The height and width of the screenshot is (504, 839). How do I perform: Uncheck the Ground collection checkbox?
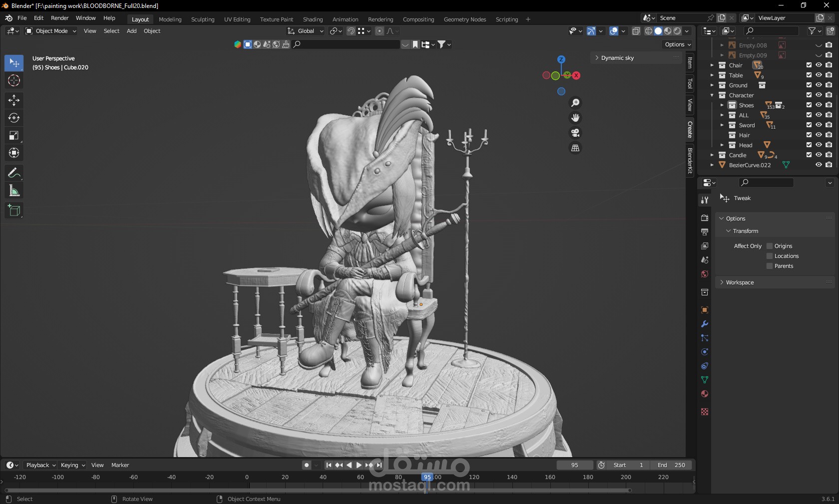tap(809, 85)
